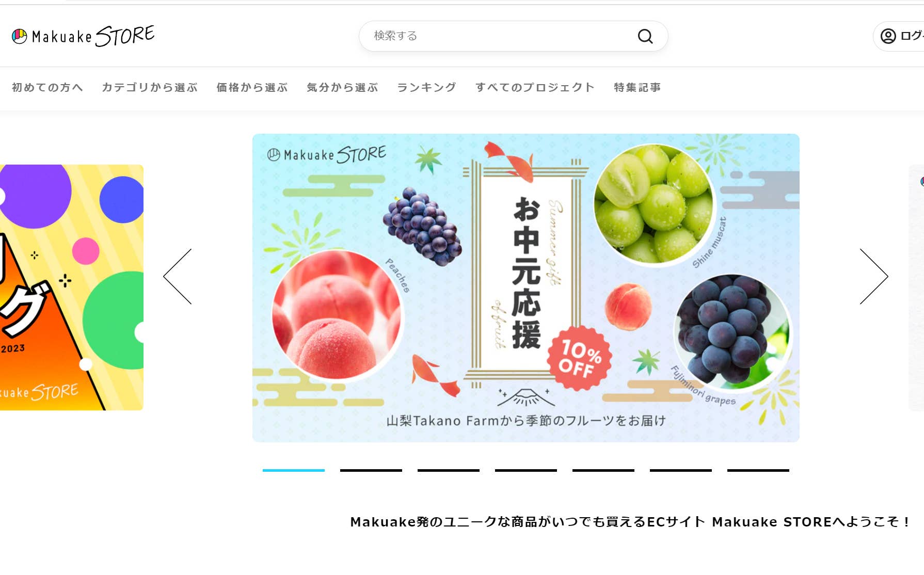Click the login user account icon
Viewport: 924px width, 575px height.
(888, 36)
